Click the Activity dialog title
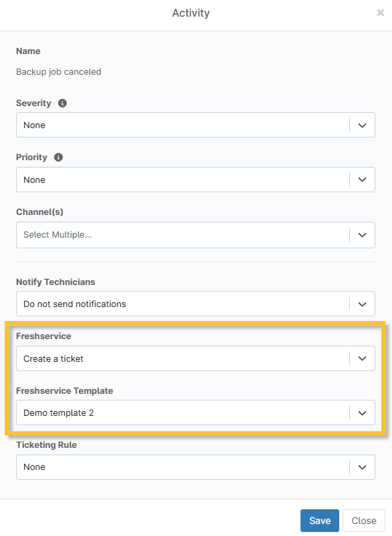This screenshot has width=392, height=536. pos(191,13)
